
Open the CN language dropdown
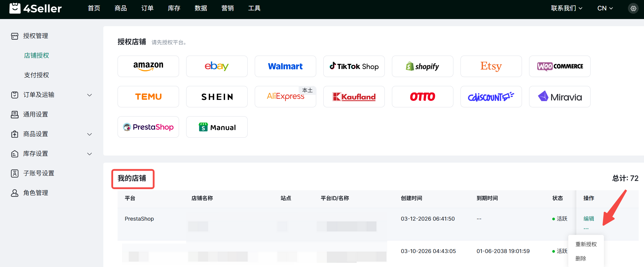605,8
